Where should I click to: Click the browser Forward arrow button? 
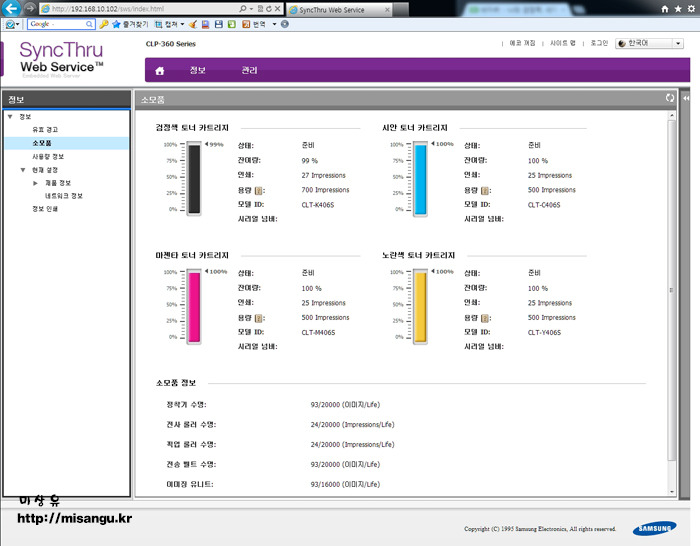coord(29,8)
